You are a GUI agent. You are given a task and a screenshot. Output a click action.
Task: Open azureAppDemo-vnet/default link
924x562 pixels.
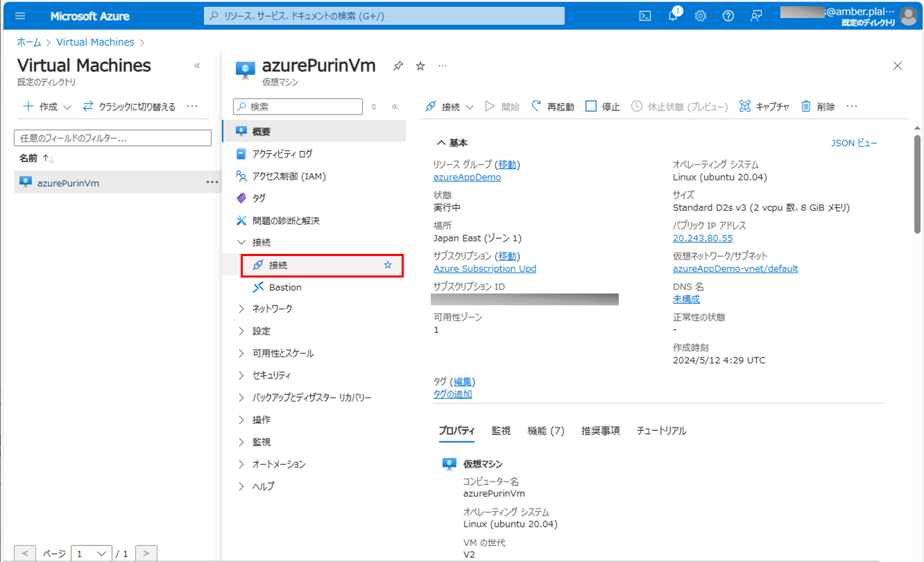pyautogui.click(x=735, y=269)
